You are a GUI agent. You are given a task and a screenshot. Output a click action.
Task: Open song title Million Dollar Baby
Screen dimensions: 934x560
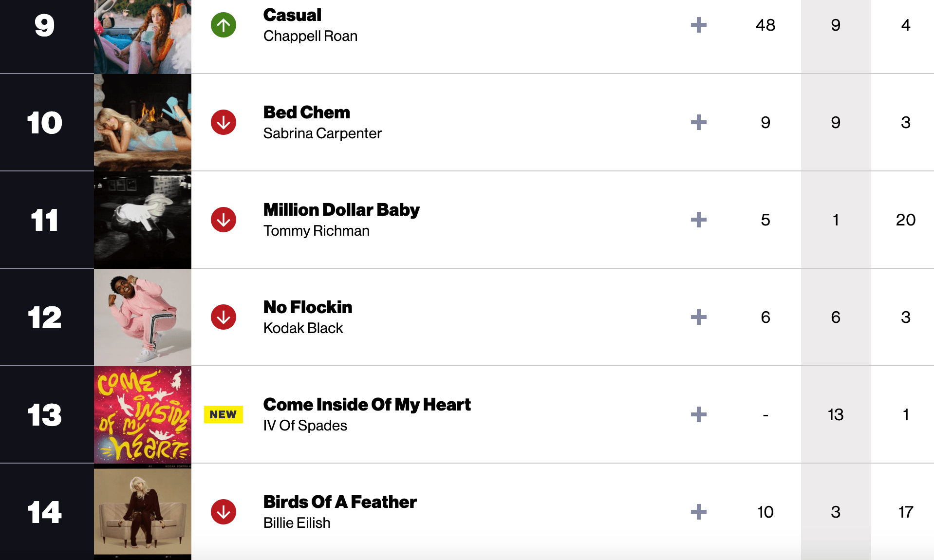pos(341,210)
